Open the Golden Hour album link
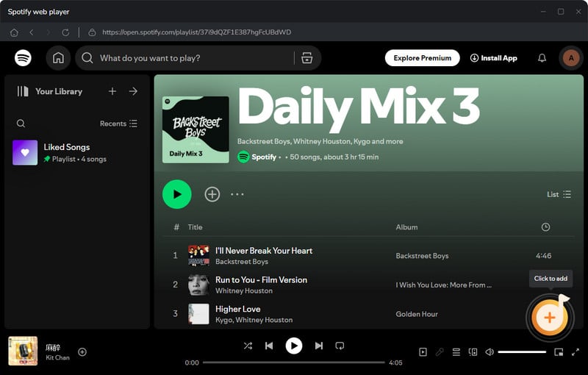Image resolution: width=588 pixels, height=375 pixels. tap(417, 314)
